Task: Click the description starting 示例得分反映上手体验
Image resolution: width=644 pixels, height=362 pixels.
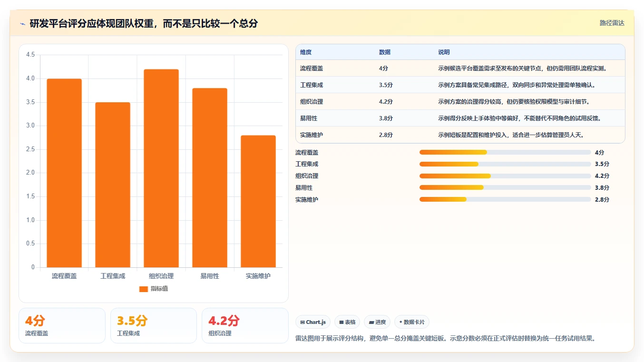Action: click(519, 118)
